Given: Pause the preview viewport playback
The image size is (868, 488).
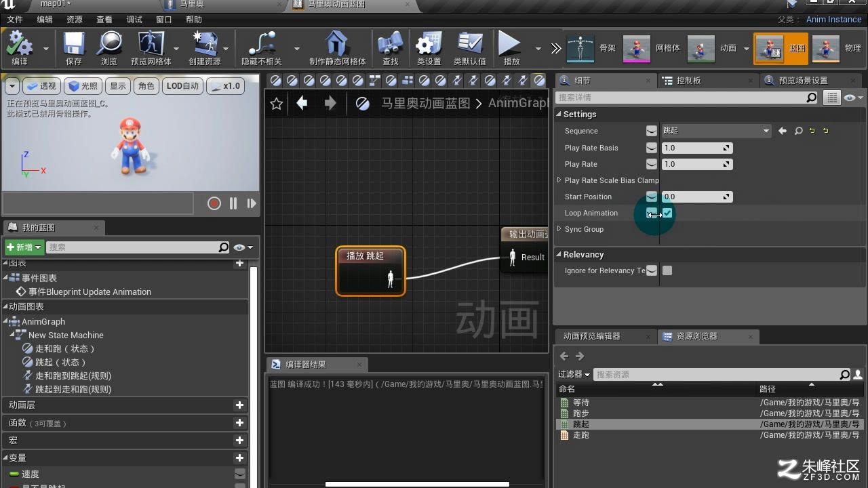Looking at the screenshot, I should (x=233, y=203).
